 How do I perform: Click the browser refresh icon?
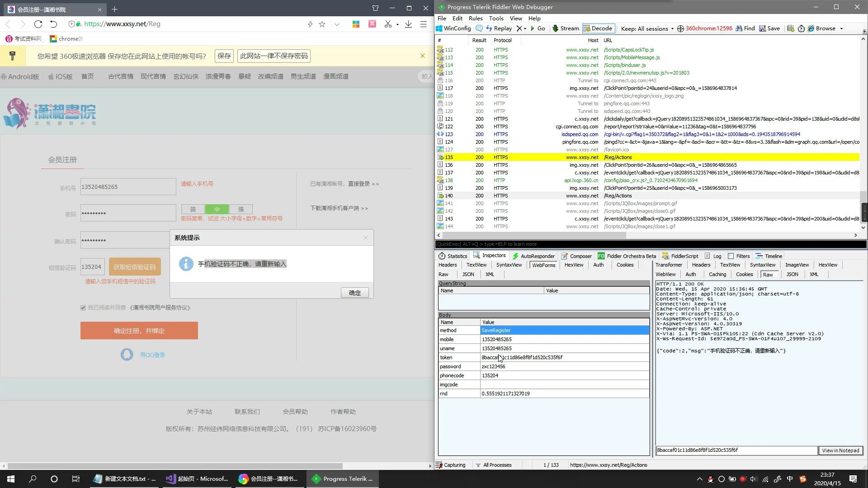tap(38, 24)
